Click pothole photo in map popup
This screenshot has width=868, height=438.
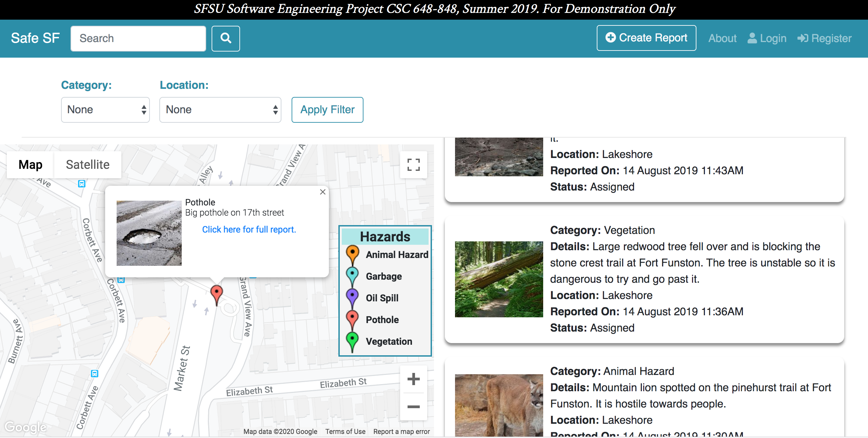149,233
